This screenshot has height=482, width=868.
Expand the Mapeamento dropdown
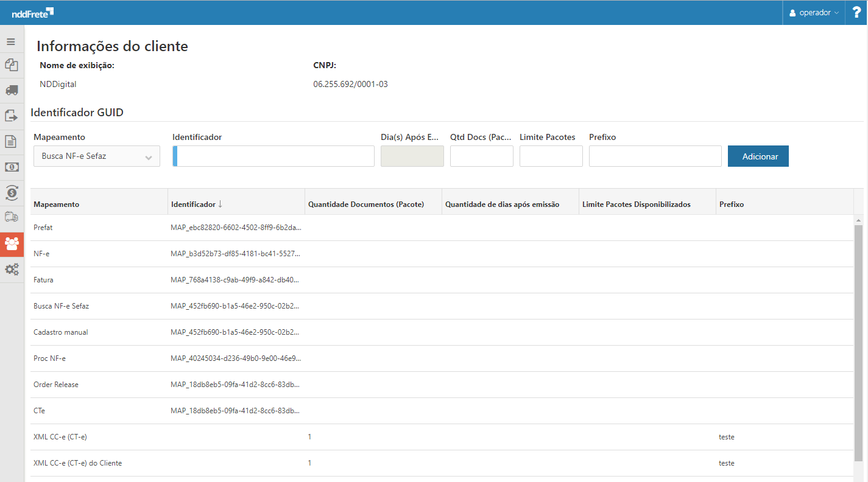point(97,156)
